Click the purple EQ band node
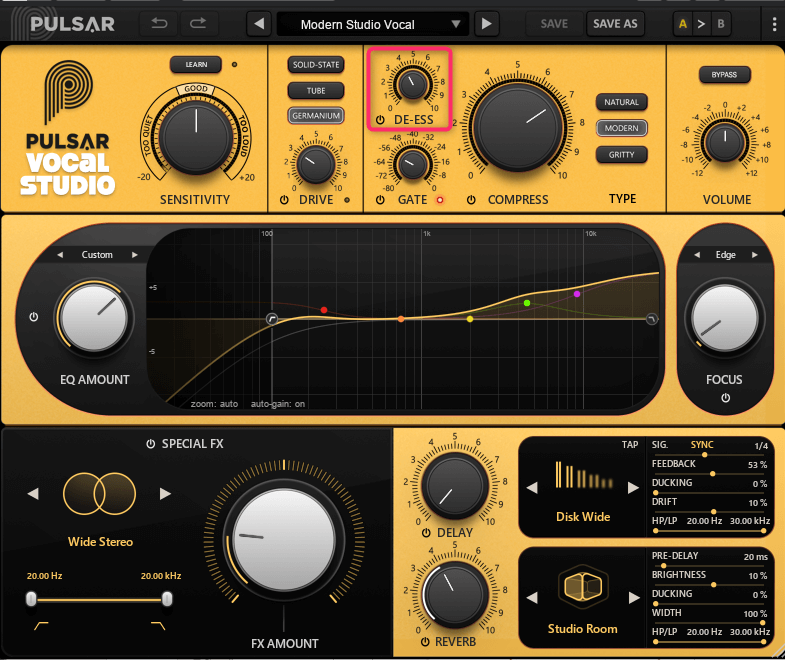 (x=577, y=294)
